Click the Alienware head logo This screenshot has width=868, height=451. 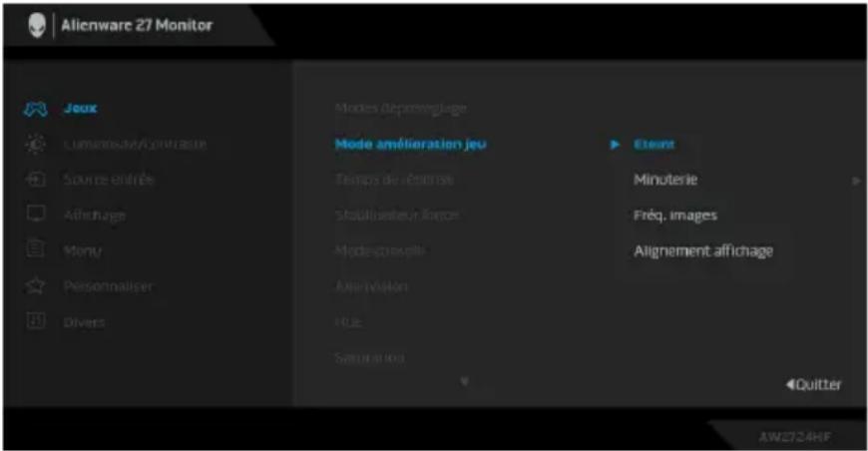click(37, 25)
